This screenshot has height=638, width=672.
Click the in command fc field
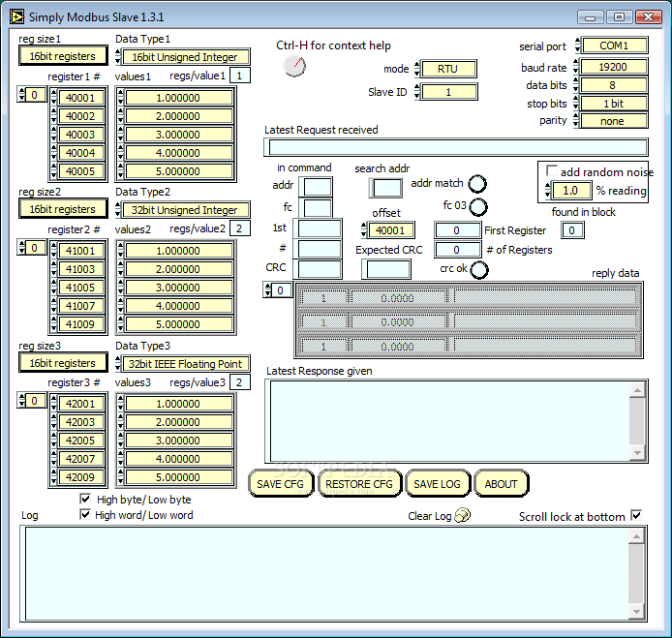point(318,208)
